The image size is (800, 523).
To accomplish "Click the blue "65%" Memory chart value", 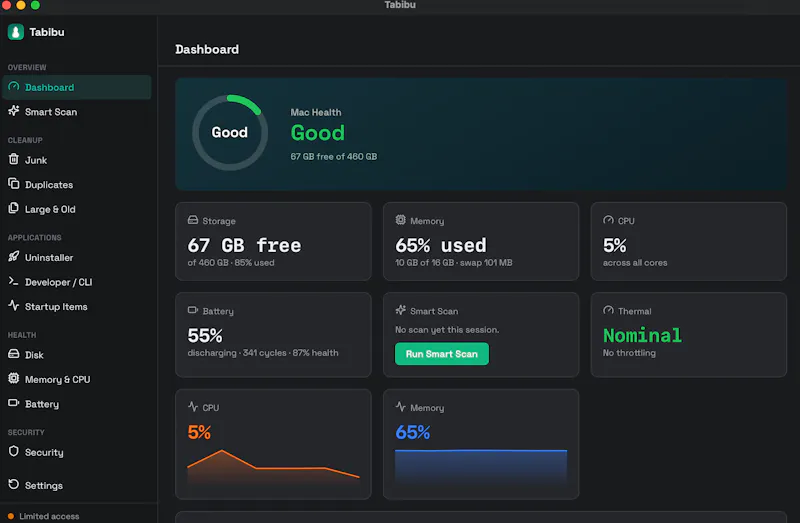I will tap(413, 432).
